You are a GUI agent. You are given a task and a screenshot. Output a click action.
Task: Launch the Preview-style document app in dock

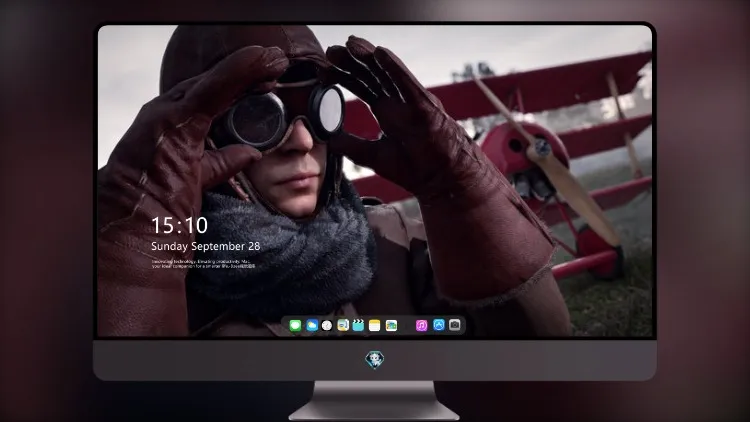(343, 325)
